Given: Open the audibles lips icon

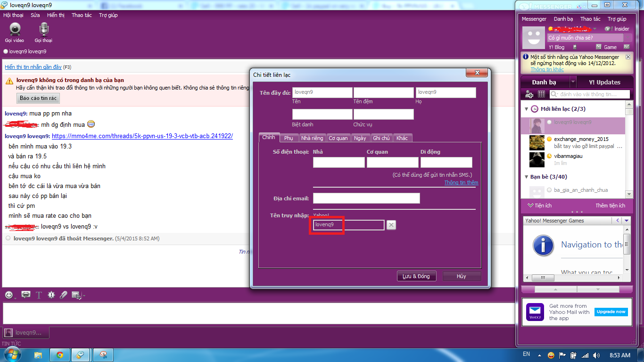Looking at the screenshot, I should click(x=26, y=295).
